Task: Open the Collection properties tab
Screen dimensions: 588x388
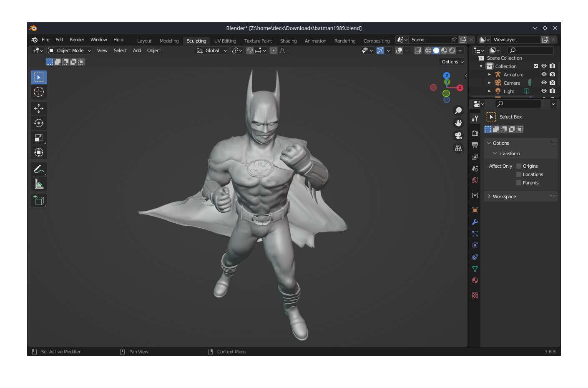Action: tap(475, 195)
